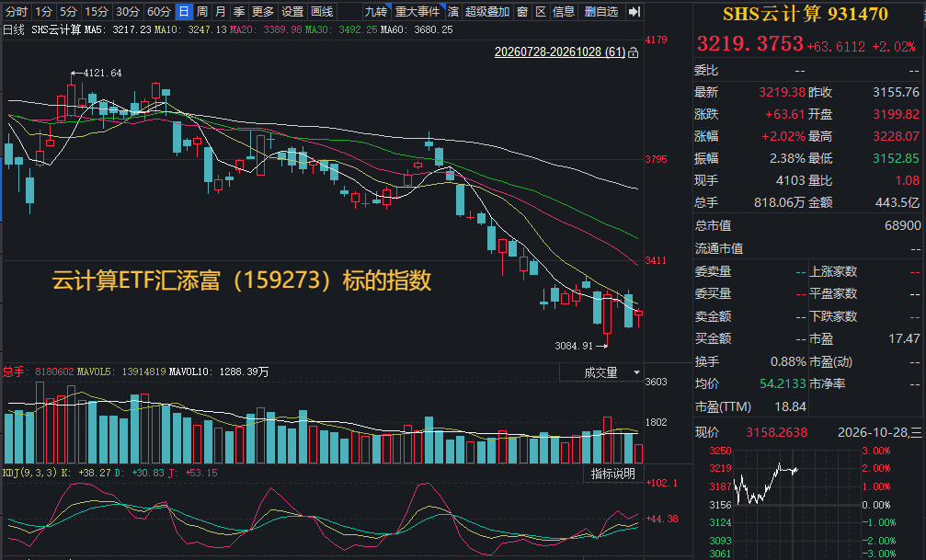Click the 总市值 68900 value

pos(902,225)
